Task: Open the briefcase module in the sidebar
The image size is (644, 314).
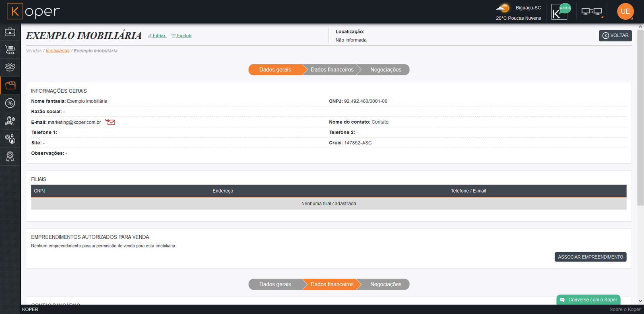Action: click(10, 32)
